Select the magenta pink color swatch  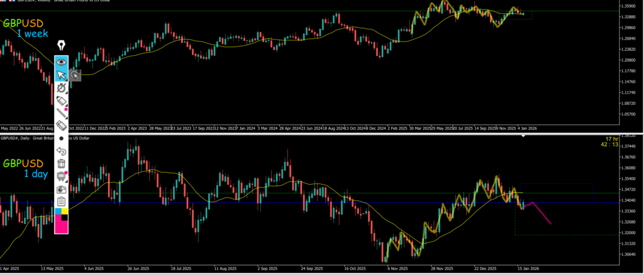click(61, 226)
